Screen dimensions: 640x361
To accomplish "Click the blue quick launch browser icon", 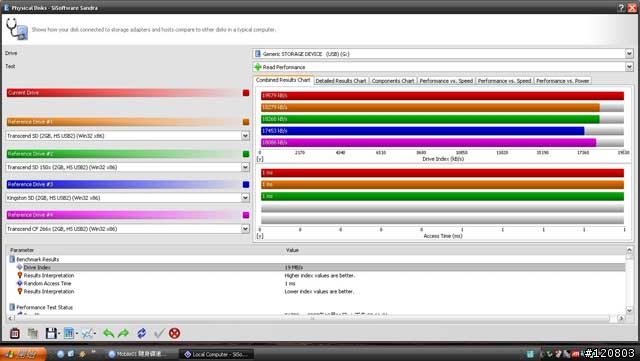I will [60, 354].
